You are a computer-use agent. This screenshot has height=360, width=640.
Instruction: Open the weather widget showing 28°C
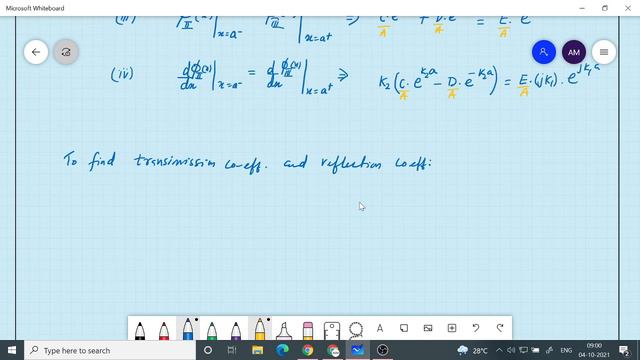(x=472, y=350)
